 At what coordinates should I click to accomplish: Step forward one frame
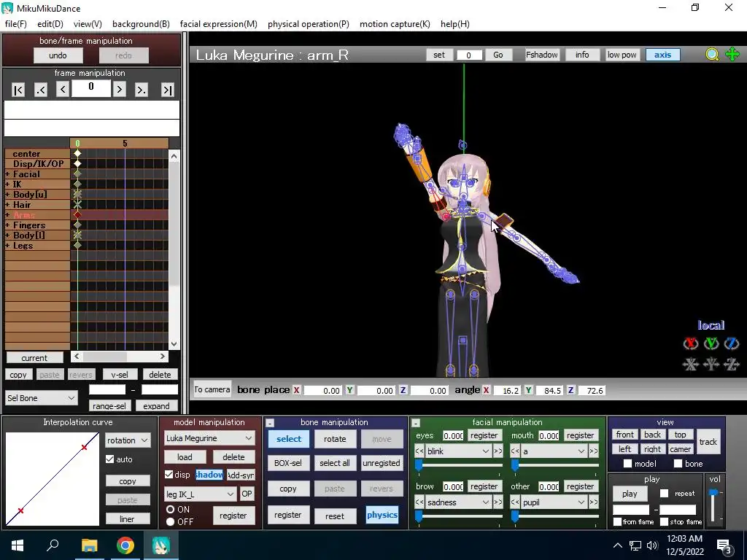point(120,89)
